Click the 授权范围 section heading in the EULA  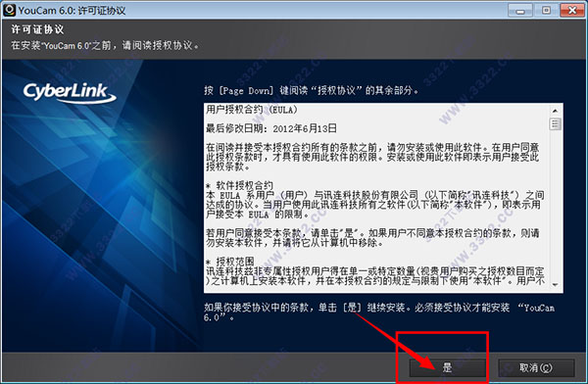[x=230, y=262]
